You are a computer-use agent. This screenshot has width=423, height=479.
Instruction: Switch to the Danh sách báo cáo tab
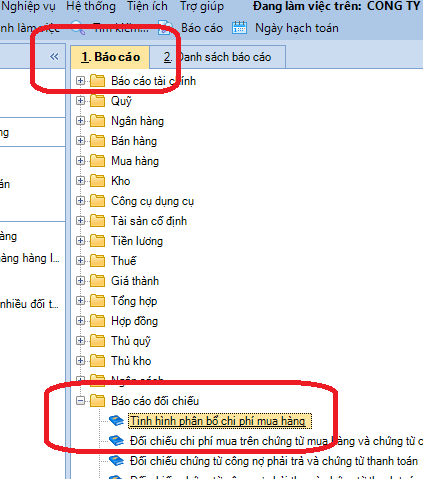pos(217,57)
